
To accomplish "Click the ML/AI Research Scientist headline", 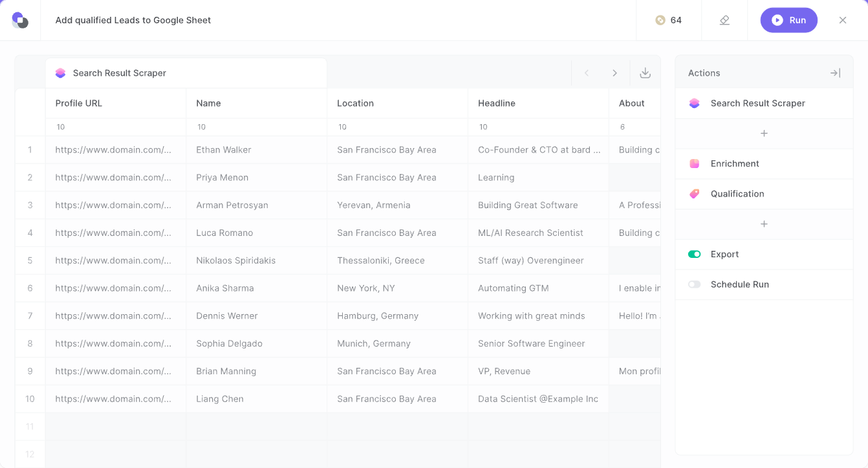I will click(x=539, y=233).
